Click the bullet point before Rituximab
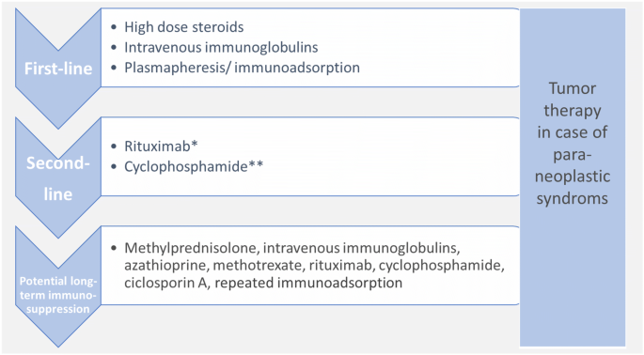Viewport: 644px width, 355px height. [x=114, y=147]
